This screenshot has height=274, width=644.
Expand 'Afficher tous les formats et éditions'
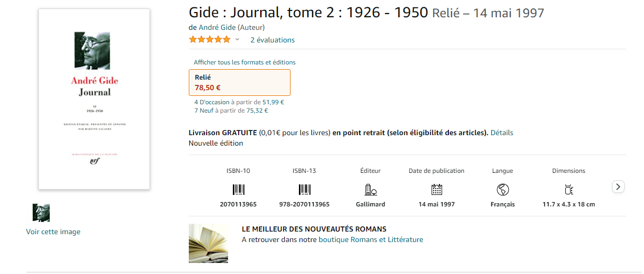pyautogui.click(x=244, y=62)
